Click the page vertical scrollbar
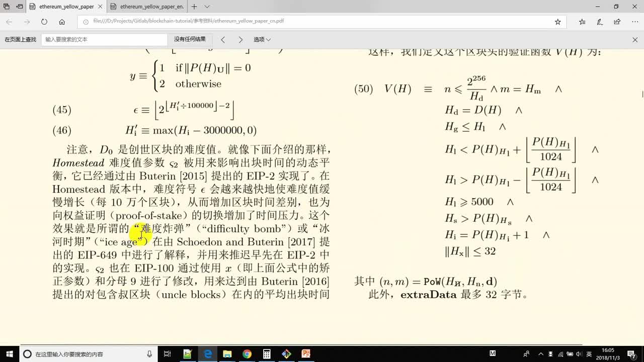Image resolution: width=644 pixels, height=362 pixels. [642, 94]
